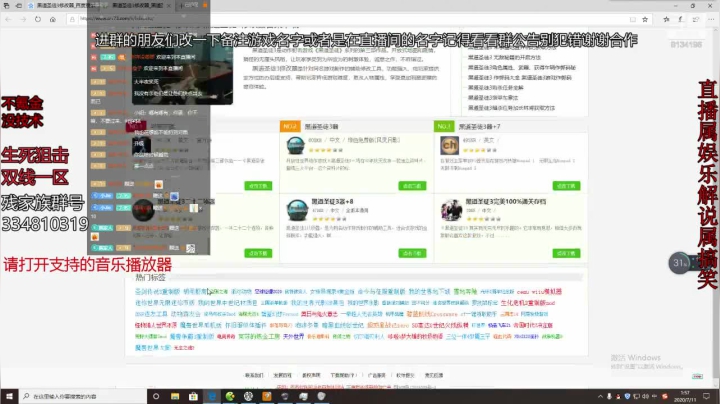Open the NO.2 trainer globe thumbnail
720x404 pixels.
295,145
